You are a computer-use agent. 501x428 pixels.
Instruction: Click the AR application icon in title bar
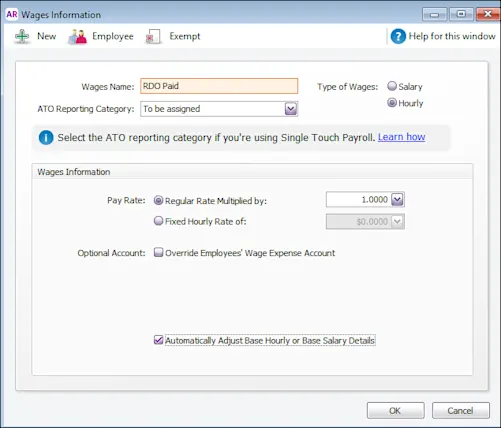point(12,14)
